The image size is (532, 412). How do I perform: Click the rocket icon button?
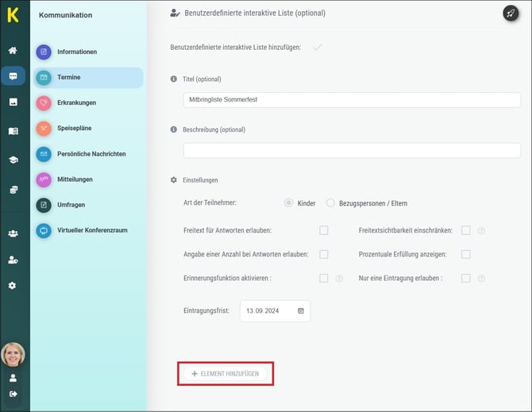(x=511, y=13)
